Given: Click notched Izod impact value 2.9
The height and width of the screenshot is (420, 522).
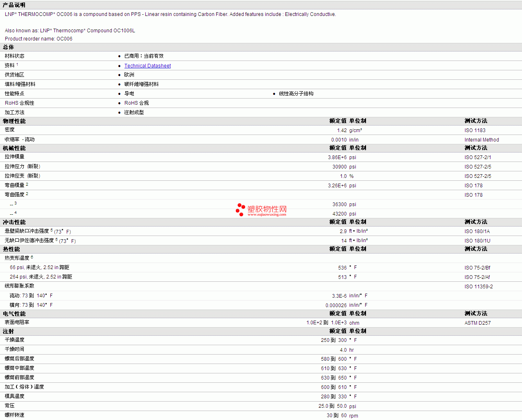Looking at the screenshot, I should click(343, 231).
